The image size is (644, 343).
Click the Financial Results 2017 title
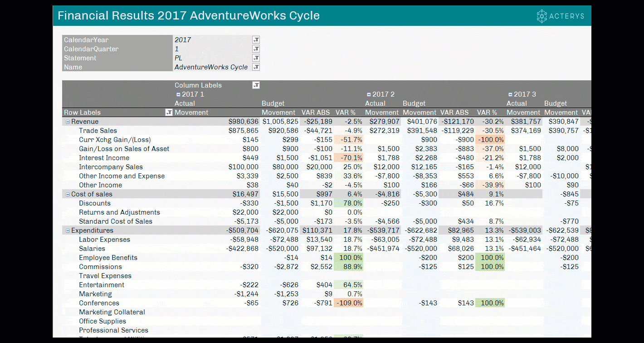(x=189, y=16)
